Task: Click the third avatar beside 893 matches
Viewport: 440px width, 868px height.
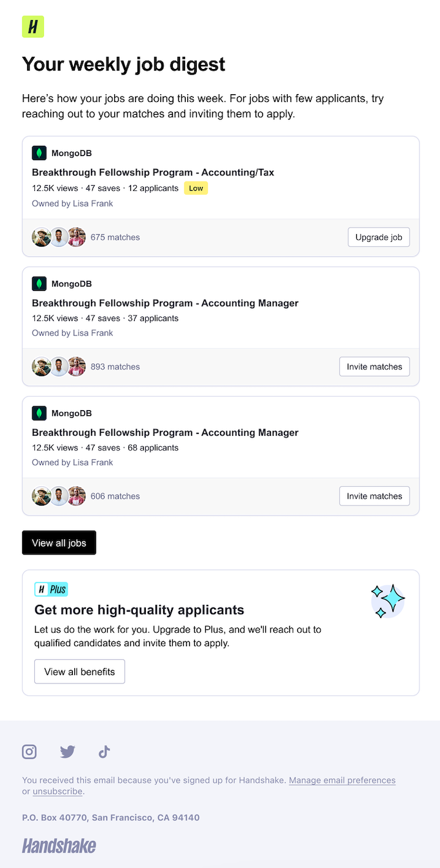Action: point(76,366)
